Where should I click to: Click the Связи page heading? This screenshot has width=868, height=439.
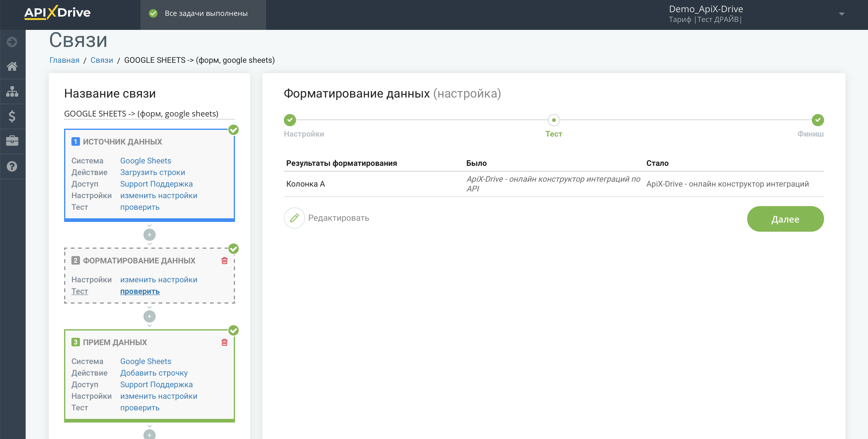coord(78,41)
